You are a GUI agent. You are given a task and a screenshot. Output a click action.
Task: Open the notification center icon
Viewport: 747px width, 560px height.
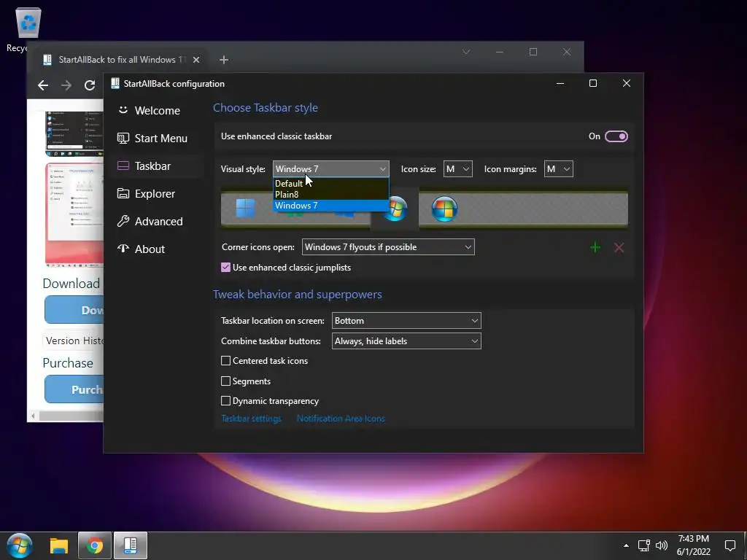coord(729,545)
